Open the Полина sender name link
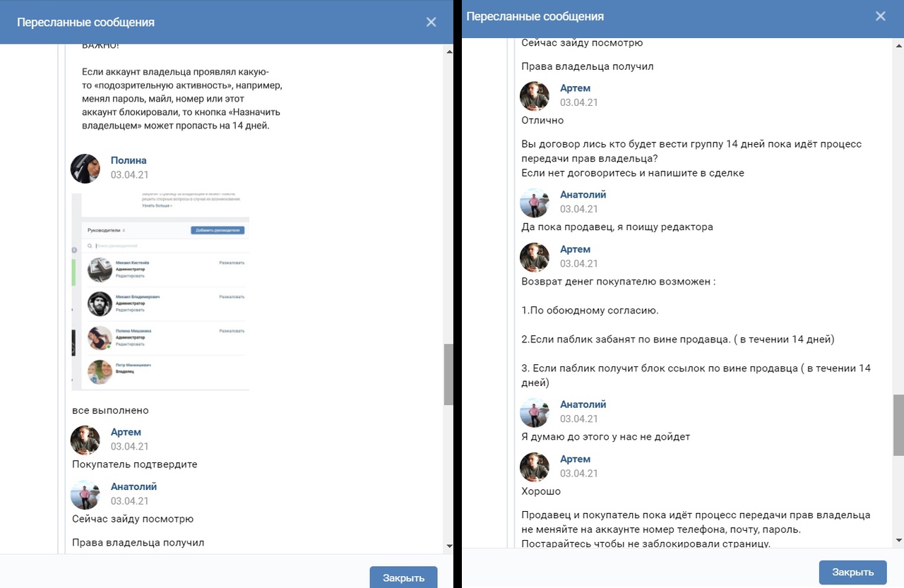Viewport: 904px width, 588px height. pyautogui.click(x=129, y=160)
